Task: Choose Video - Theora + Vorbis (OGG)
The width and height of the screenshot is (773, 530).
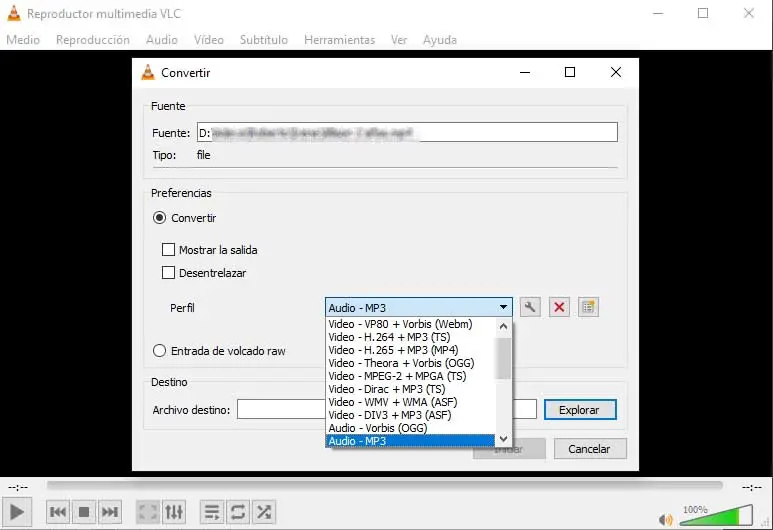Action: (x=410, y=363)
